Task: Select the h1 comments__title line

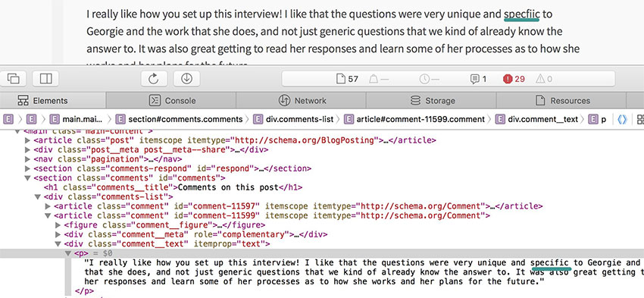Action: pyautogui.click(x=173, y=187)
